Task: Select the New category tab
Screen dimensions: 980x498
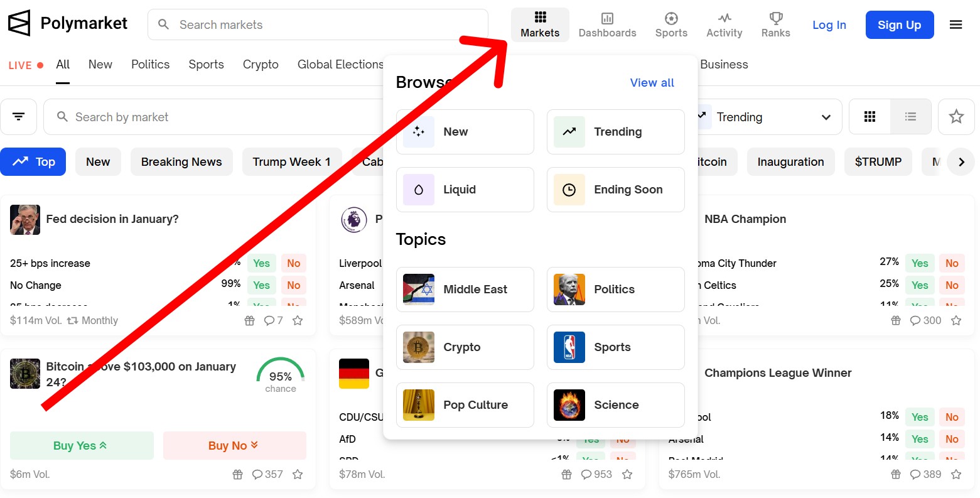Action: pyautogui.click(x=100, y=65)
